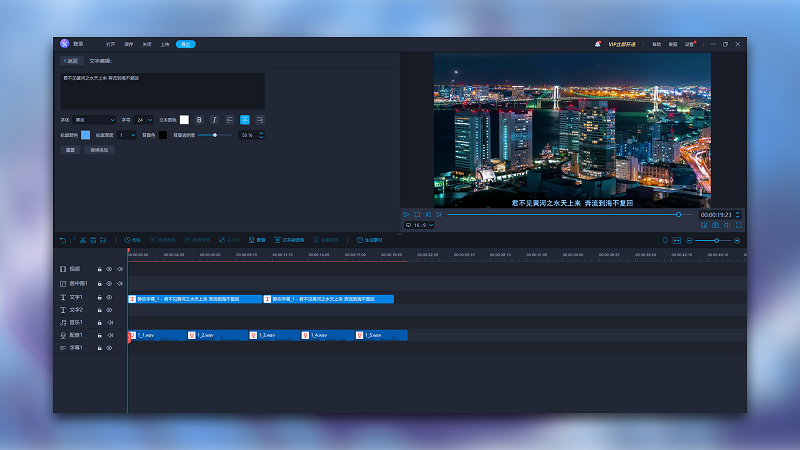Image resolution: width=800 pixels, height=450 pixels.
Task: Toggle lock on the 配音1 track
Action: click(99, 335)
